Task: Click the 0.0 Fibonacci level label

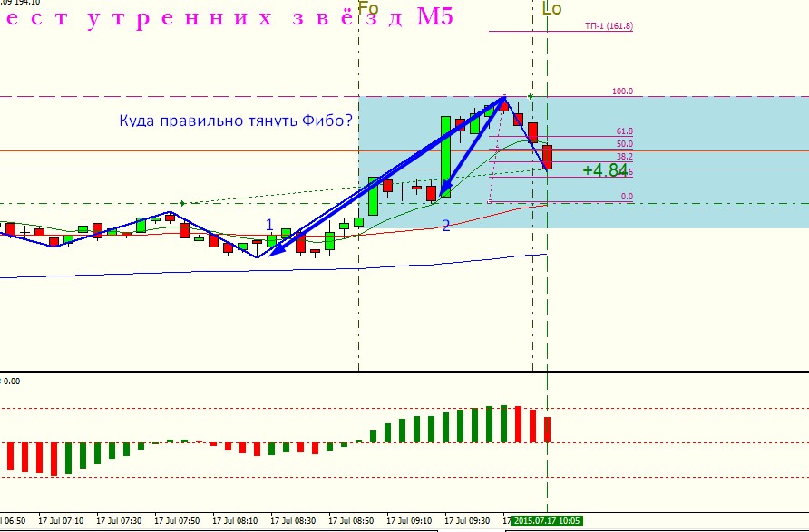Action: [x=627, y=197]
